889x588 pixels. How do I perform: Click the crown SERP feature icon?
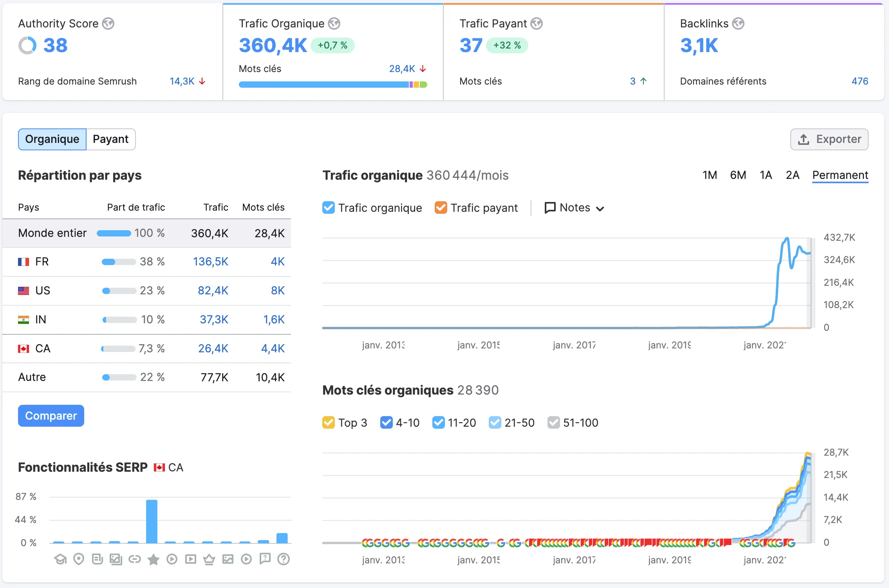click(x=209, y=559)
